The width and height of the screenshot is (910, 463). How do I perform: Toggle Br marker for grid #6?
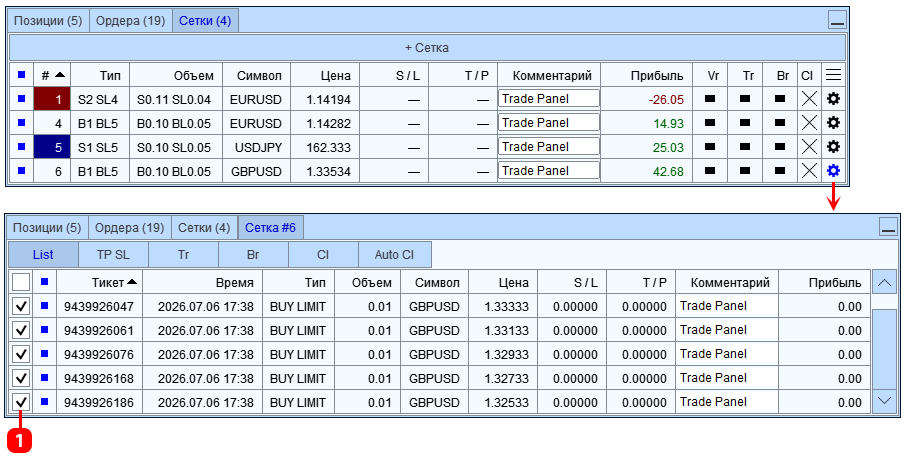tap(780, 171)
